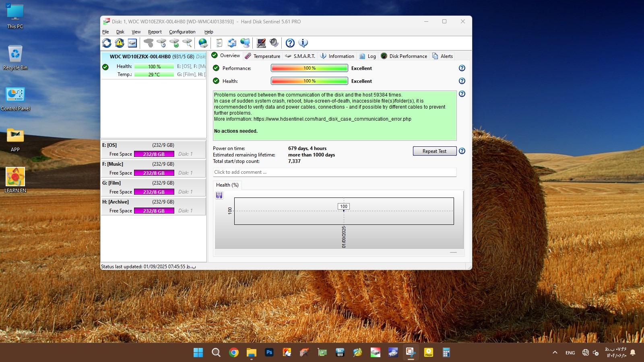Select the G: [Film] partition
The image size is (644, 362).
[x=153, y=187]
